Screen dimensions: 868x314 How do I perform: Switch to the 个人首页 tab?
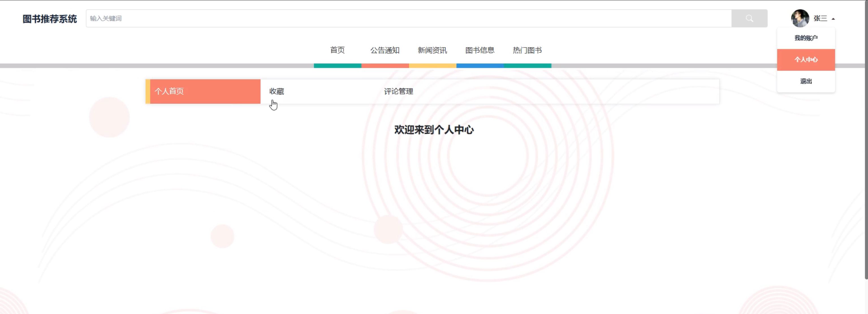[204, 91]
